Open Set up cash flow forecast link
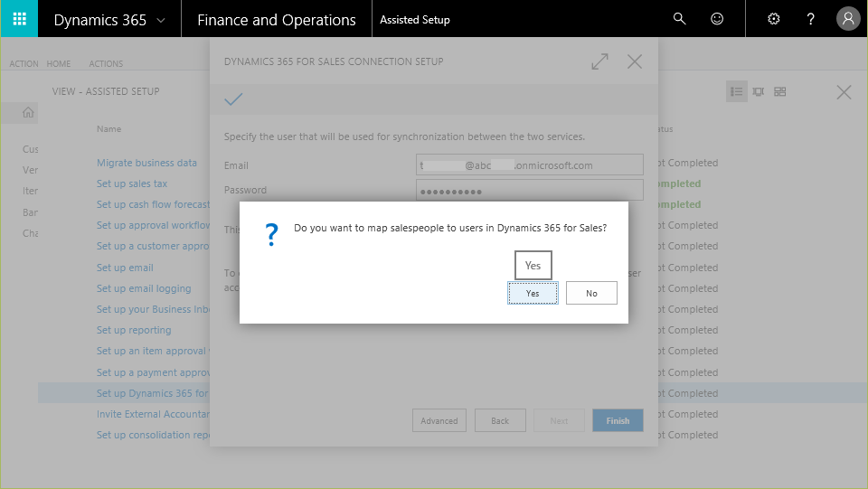 tap(154, 204)
